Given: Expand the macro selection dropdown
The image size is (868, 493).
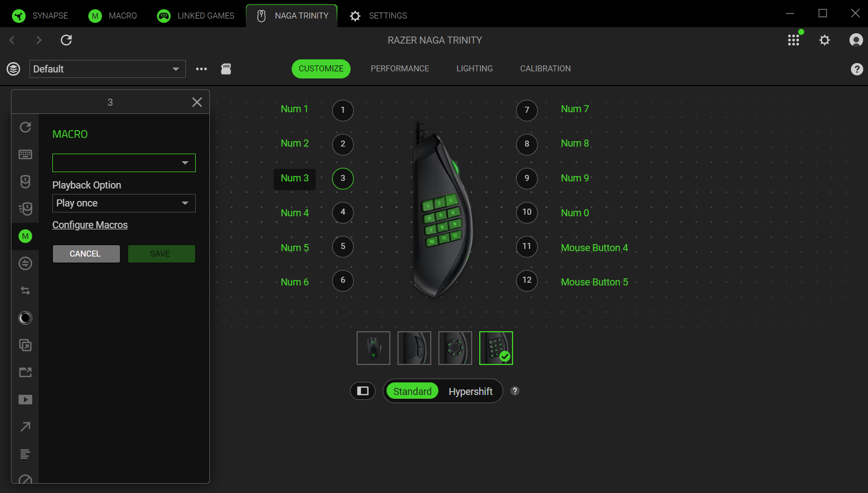Looking at the screenshot, I should coord(124,163).
